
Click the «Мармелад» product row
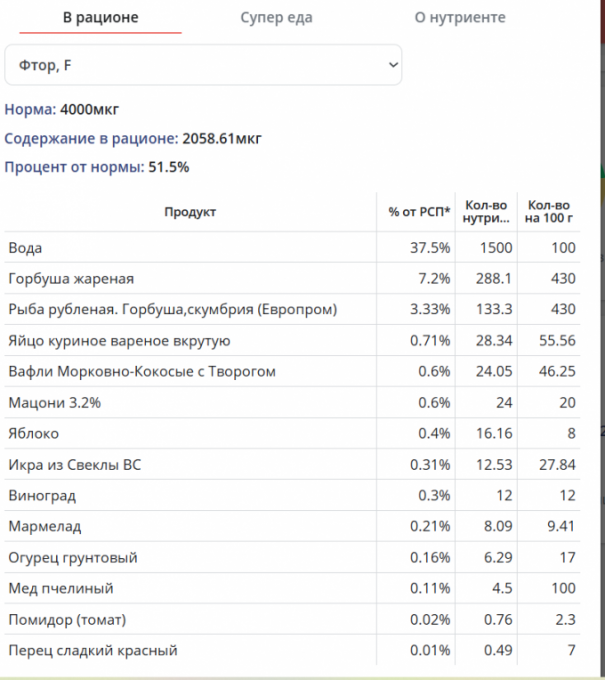tap(44, 527)
